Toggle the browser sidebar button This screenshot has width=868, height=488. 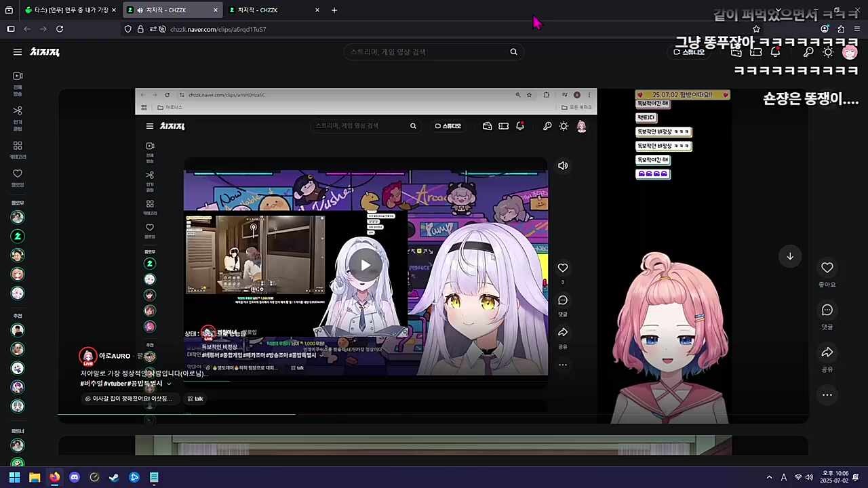click(11, 29)
